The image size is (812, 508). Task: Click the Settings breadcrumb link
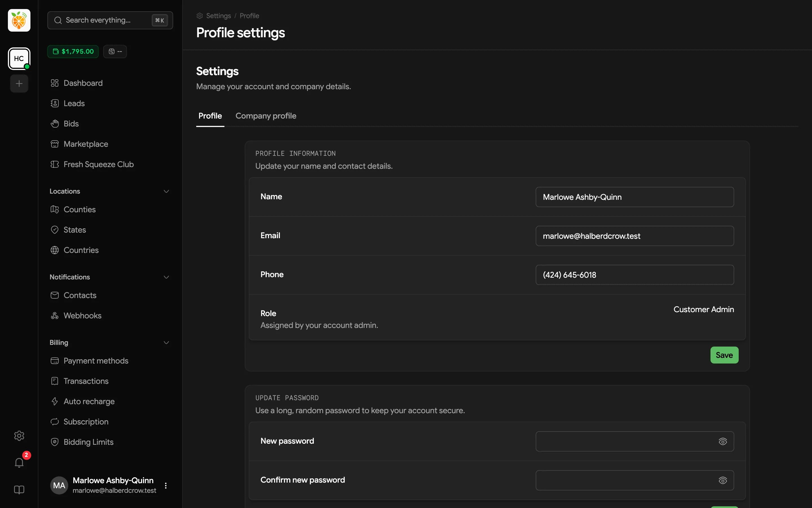pyautogui.click(x=219, y=16)
